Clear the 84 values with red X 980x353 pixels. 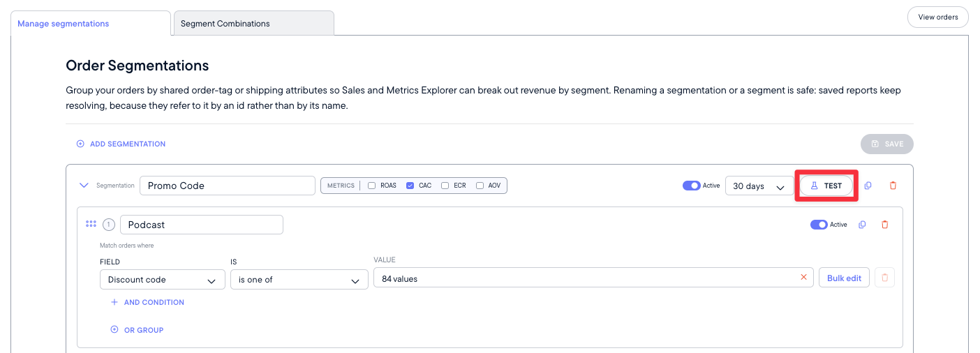(x=803, y=278)
